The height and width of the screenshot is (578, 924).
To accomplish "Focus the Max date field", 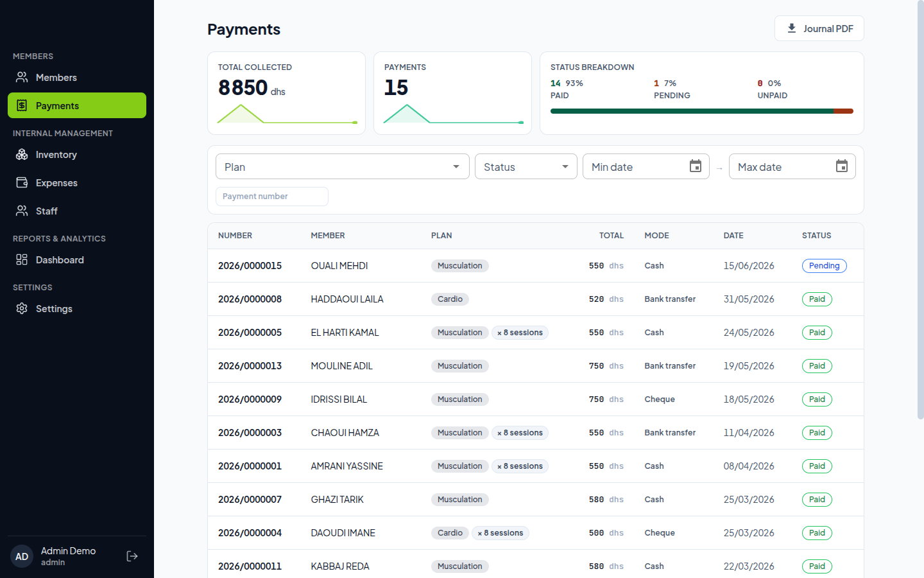I will point(792,166).
